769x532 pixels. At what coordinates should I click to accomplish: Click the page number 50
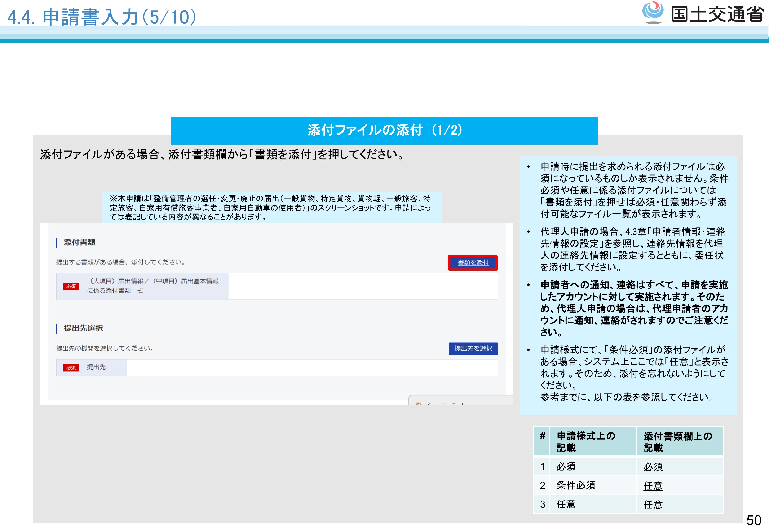pos(753,520)
